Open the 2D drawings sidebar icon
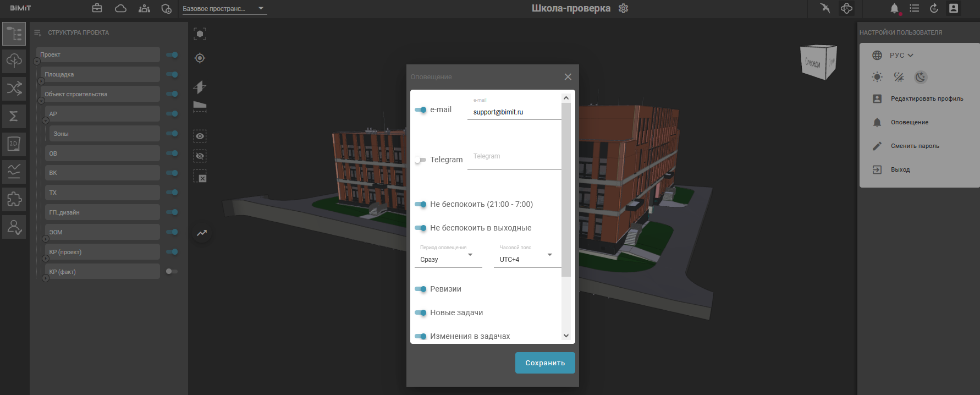 [14, 144]
